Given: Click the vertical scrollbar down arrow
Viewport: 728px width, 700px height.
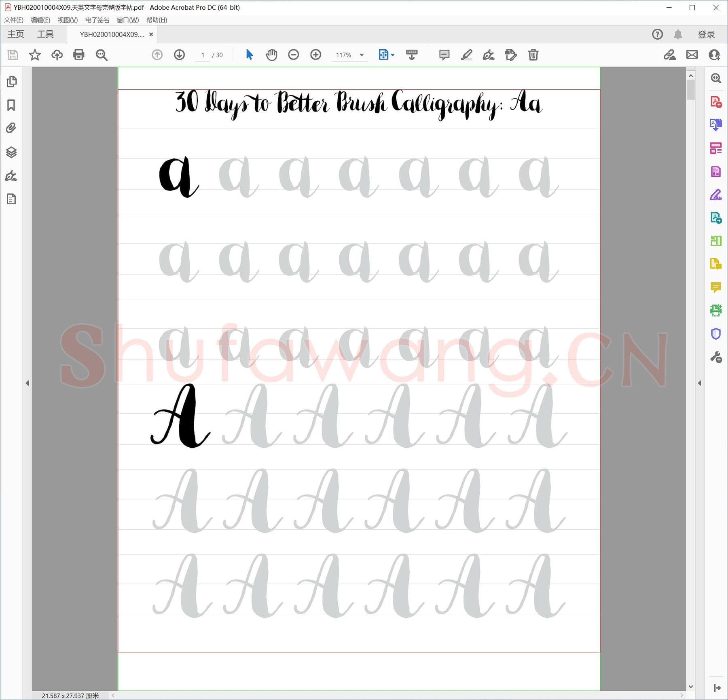Looking at the screenshot, I should click(x=691, y=687).
